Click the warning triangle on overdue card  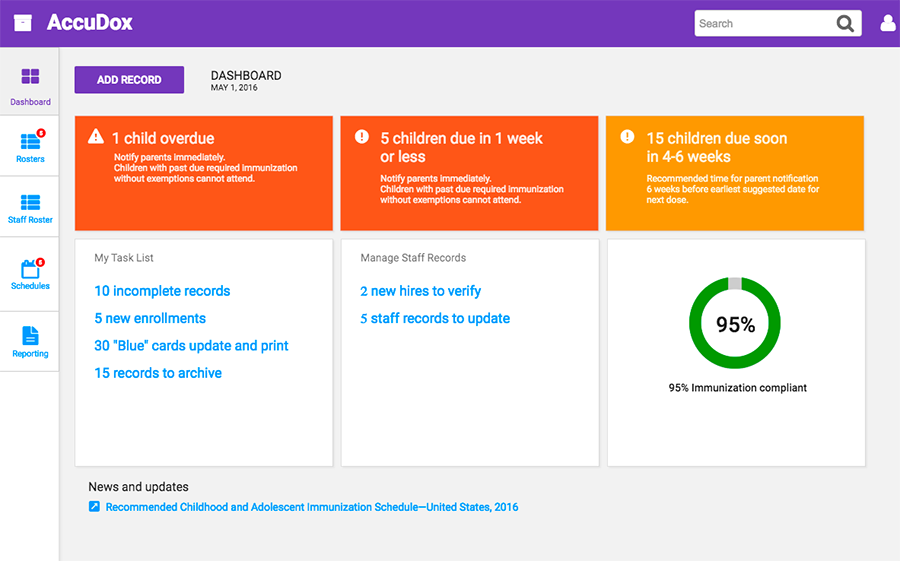click(96, 137)
